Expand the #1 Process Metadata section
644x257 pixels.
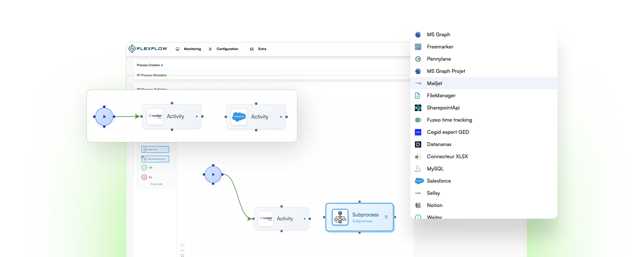click(151, 75)
